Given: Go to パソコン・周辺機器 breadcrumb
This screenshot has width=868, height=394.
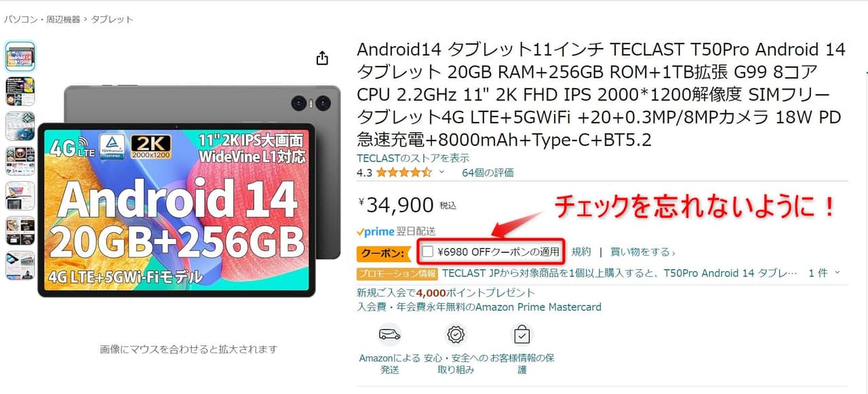Looking at the screenshot, I should click(42, 20).
